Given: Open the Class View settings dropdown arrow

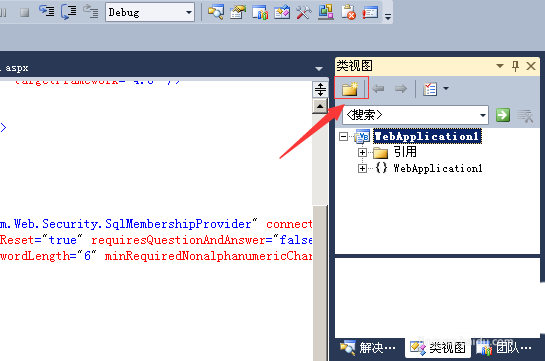Looking at the screenshot, I should (446, 89).
